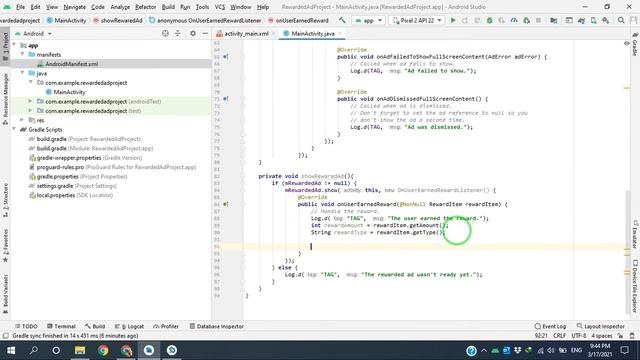This screenshot has width=640, height=360.
Task: Click the UTF-8 encoding in status bar
Action: tap(579, 336)
